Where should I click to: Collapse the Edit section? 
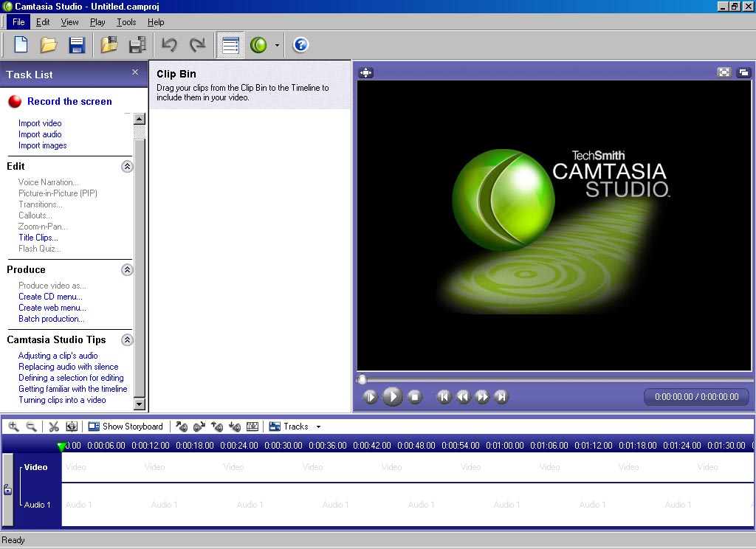point(127,166)
